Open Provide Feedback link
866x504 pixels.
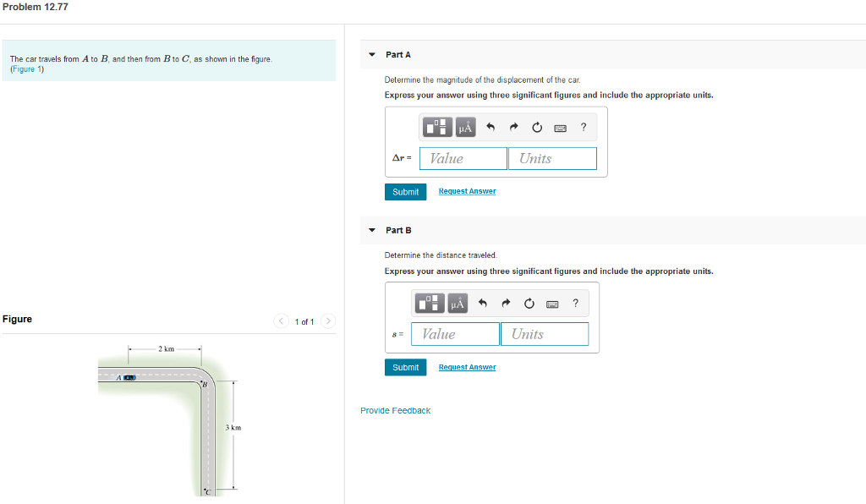396,411
